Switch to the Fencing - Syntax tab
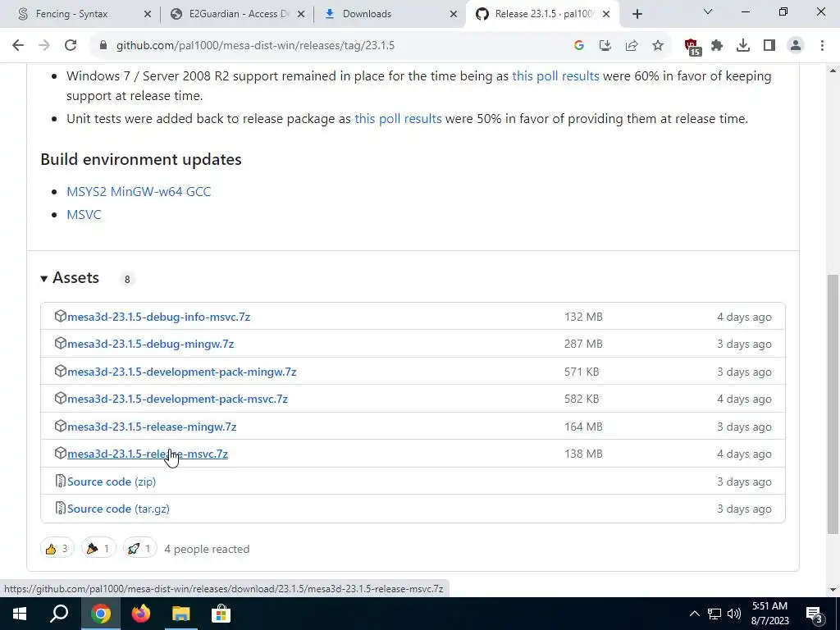 coord(72,14)
